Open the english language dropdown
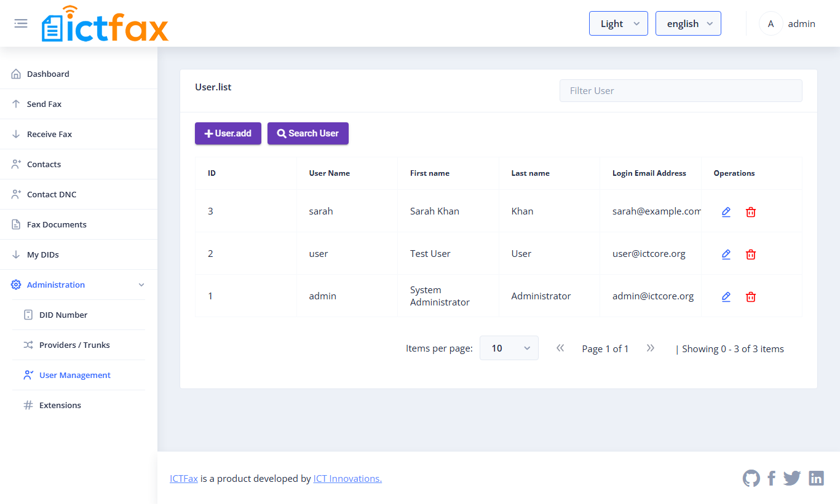This screenshot has width=840, height=504. click(688, 23)
